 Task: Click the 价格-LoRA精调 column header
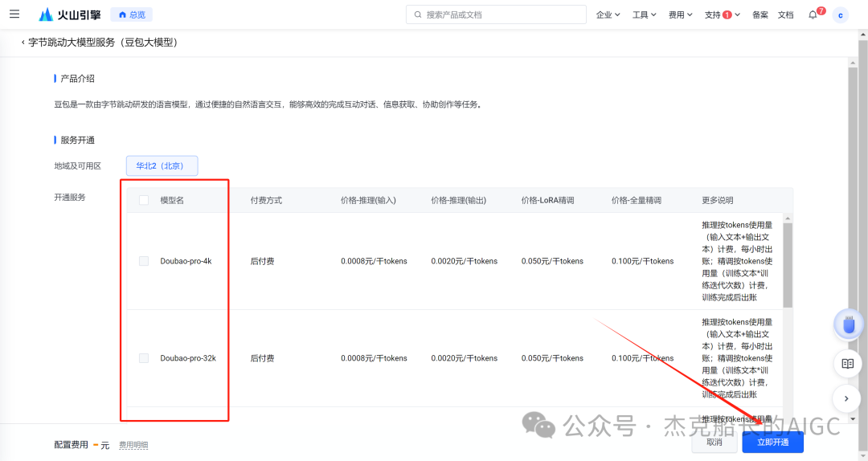(547, 200)
